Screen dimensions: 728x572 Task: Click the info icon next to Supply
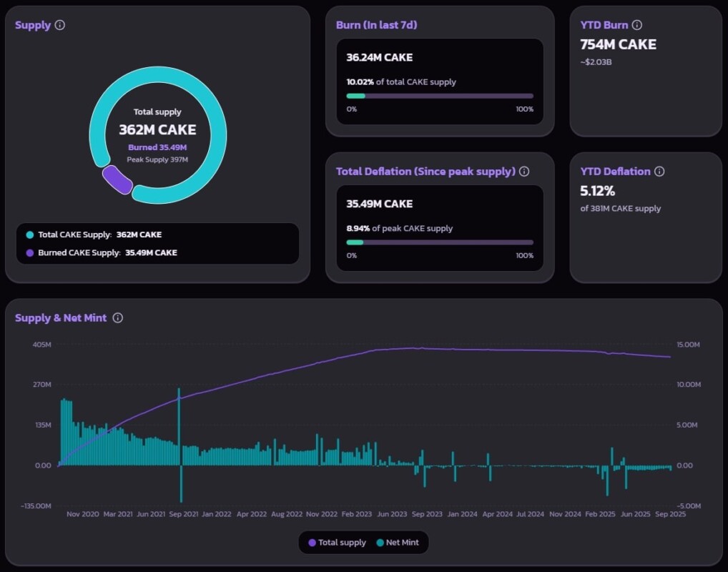(x=60, y=25)
